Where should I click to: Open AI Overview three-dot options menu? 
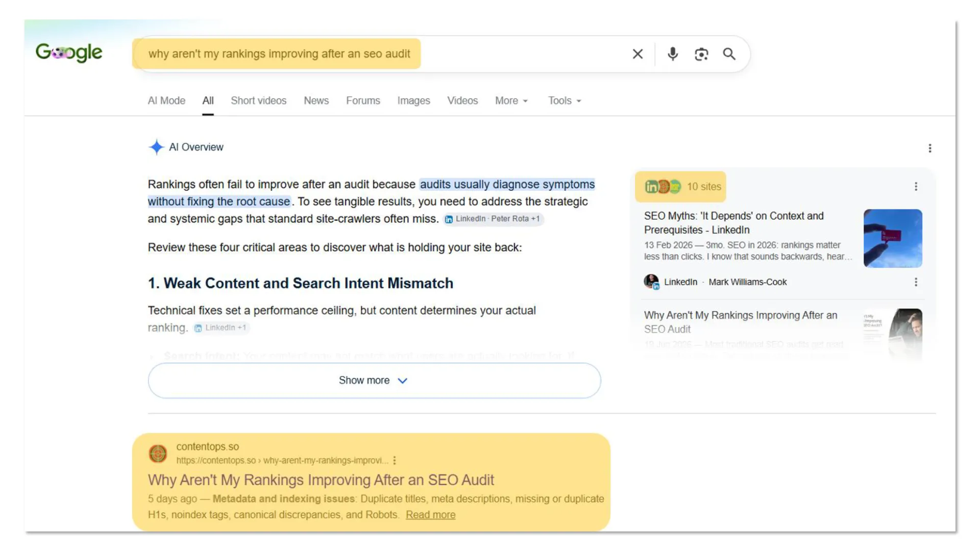pos(929,148)
